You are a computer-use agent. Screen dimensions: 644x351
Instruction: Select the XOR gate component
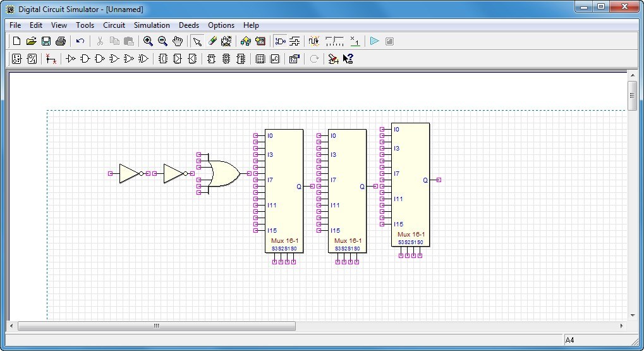coord(143,59)
